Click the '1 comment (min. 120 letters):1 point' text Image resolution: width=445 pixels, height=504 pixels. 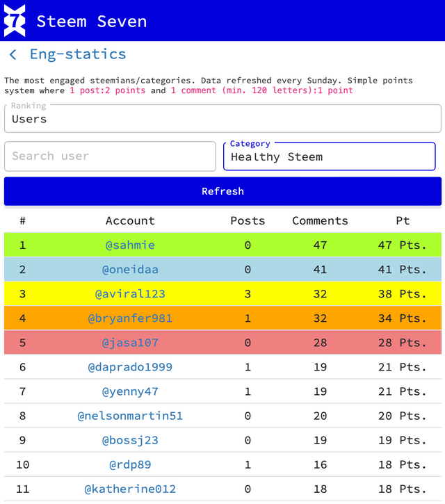pyautogui.click(x=261, y=90)
